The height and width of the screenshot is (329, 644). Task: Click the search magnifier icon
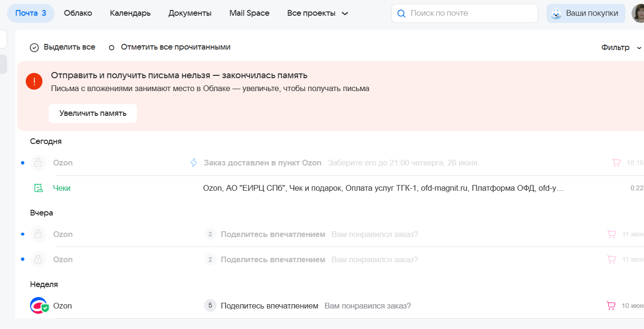(402, 13)
